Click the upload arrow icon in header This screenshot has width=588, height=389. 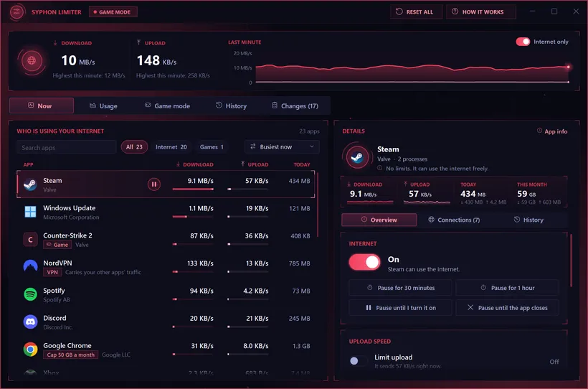138,42
